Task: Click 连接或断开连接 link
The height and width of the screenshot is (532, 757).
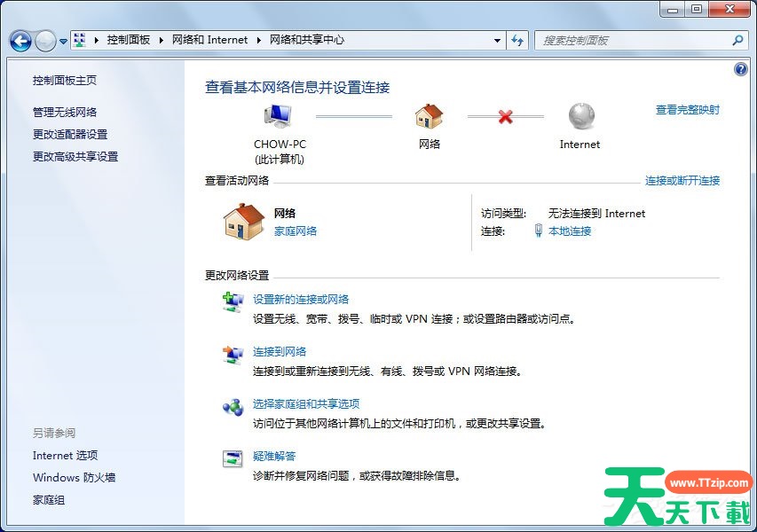Action: 682,181
